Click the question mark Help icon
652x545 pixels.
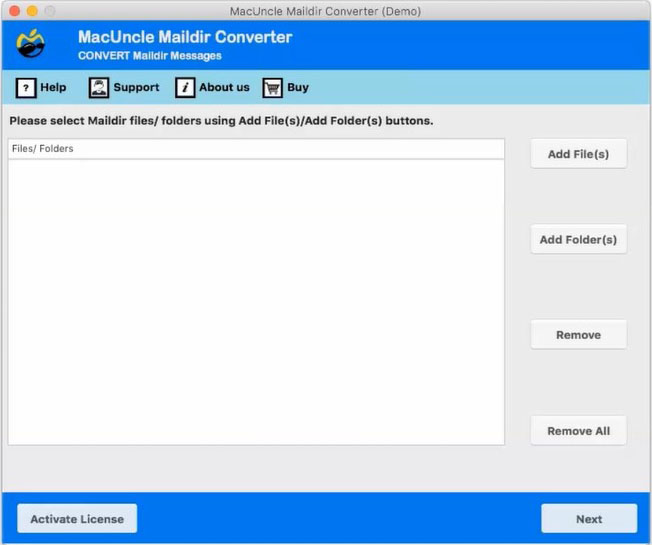click(x=26, y=88)
